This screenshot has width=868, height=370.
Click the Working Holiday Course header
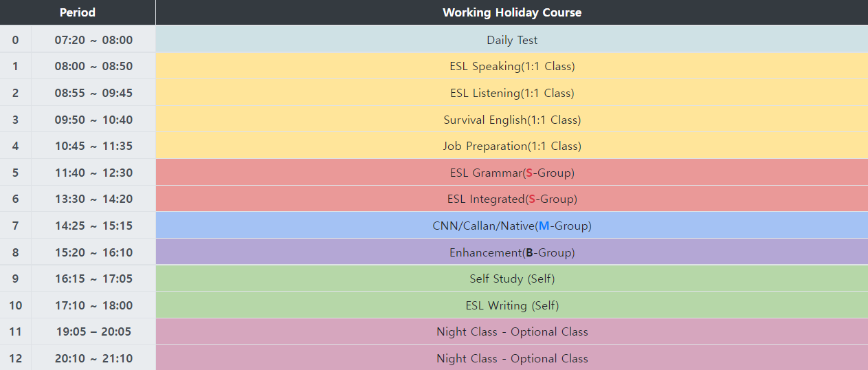[x=511, y=12]
